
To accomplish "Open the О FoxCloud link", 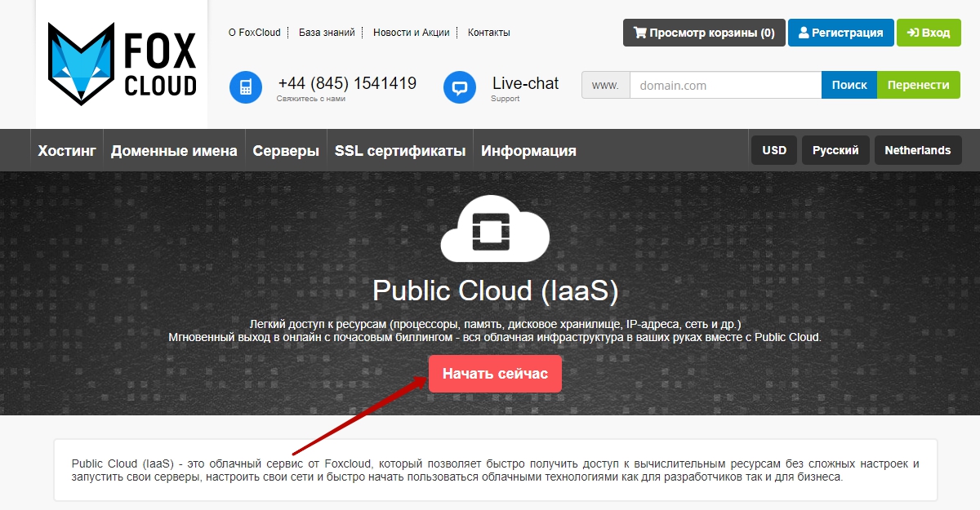I will pyautogui.click(x=255, y=33).
